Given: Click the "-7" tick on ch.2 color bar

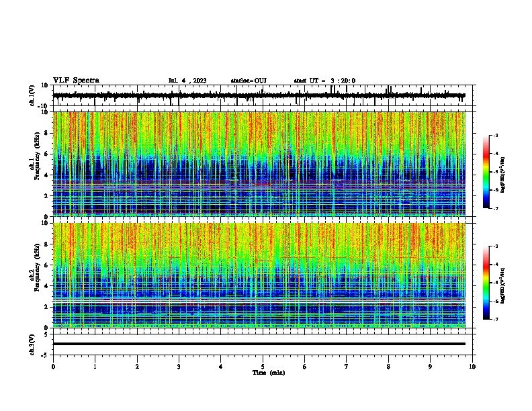Looking at the screenshot, I should point(495,319).
